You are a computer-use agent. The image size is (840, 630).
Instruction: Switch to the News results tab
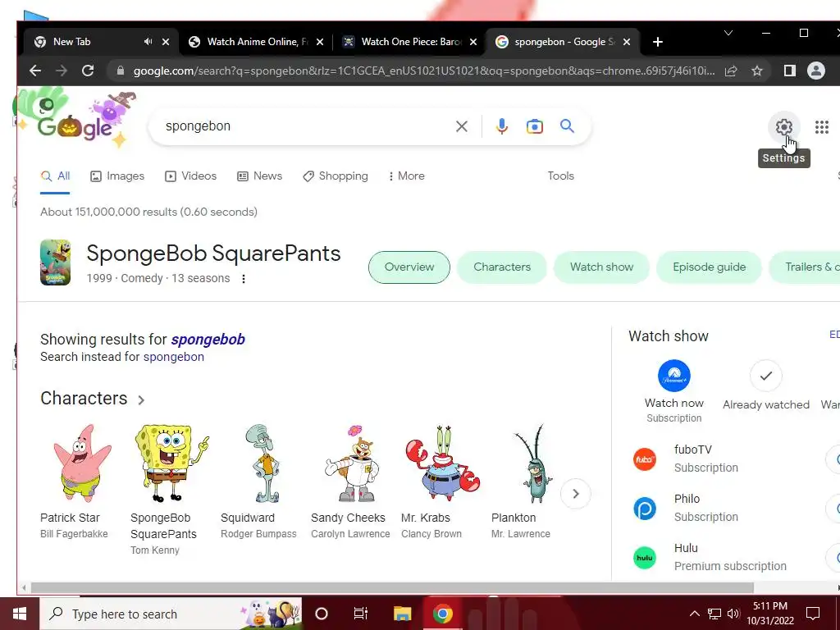click(x=259, y=176)
